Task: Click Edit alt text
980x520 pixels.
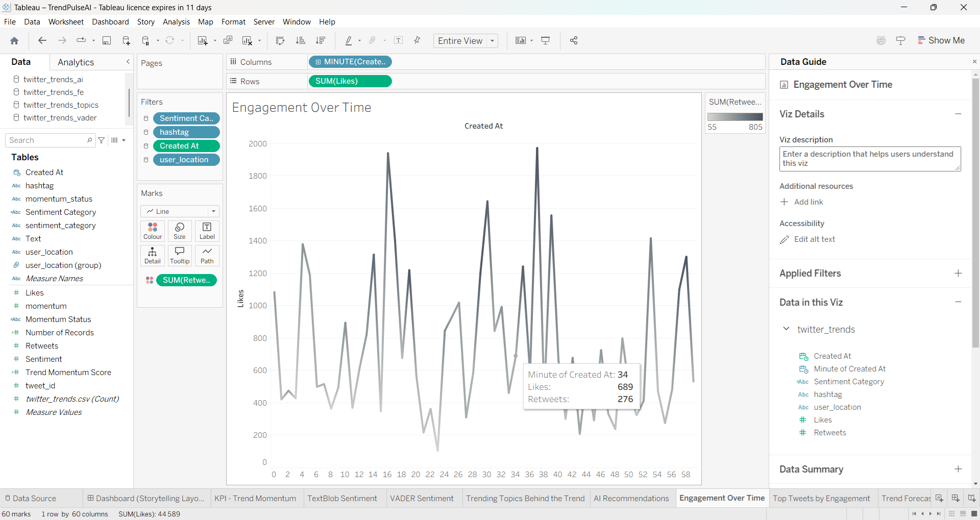Action: point(807,239)
